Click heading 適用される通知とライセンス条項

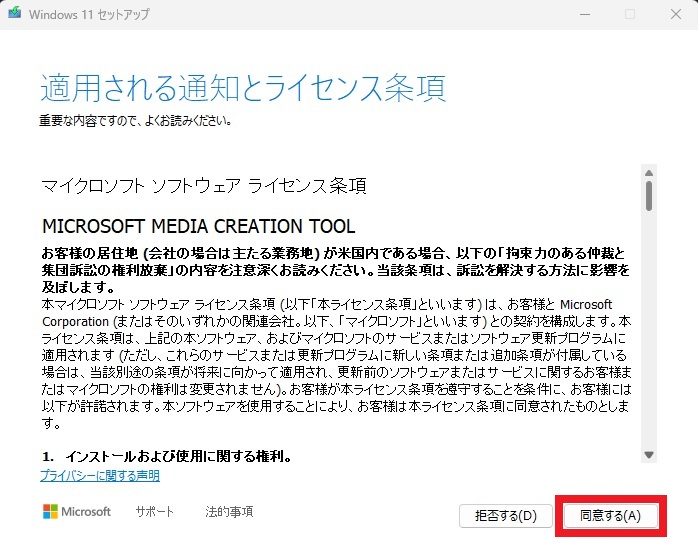[x=243, y=88]
